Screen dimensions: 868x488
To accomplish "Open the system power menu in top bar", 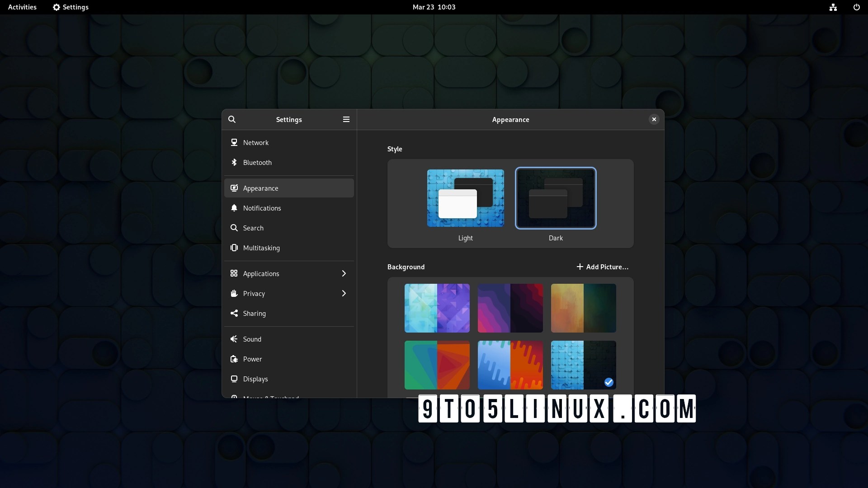I will (856, 7).
